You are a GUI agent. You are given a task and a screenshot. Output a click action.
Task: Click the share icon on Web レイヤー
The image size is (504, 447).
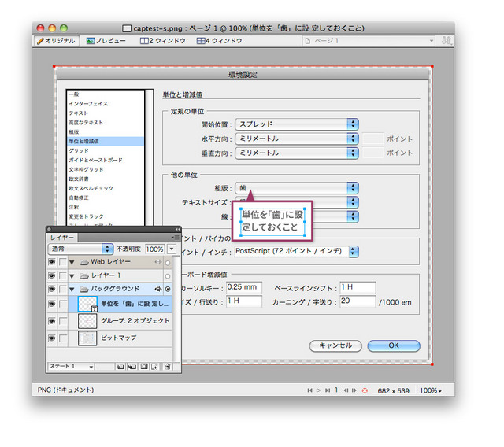[158, 262]
